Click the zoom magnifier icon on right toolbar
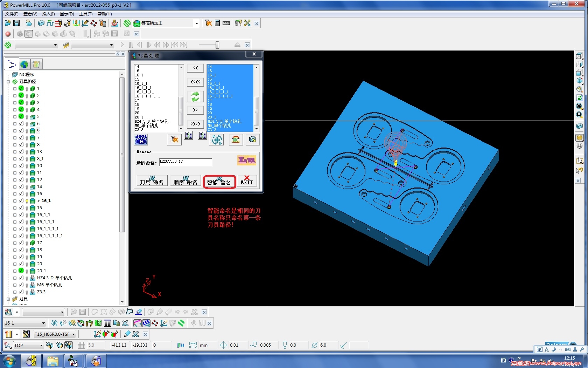The height and width of the screenshot is (368, 588). click(x=580, y=89)
